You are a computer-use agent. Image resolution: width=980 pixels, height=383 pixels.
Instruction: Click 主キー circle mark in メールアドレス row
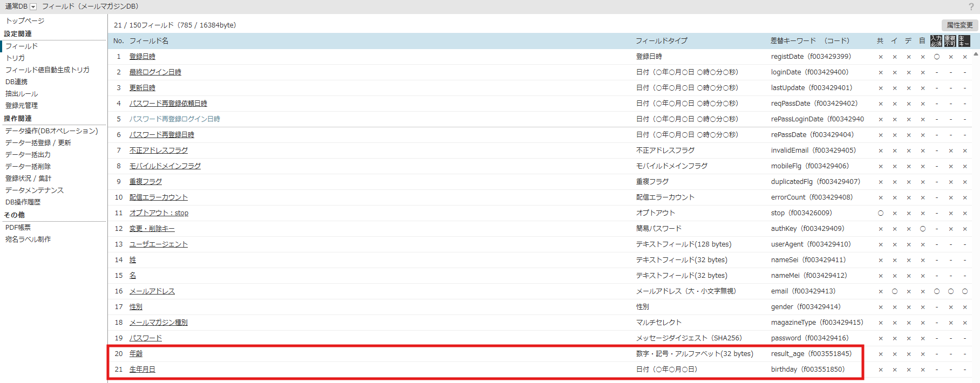click(x=965, y=291)
